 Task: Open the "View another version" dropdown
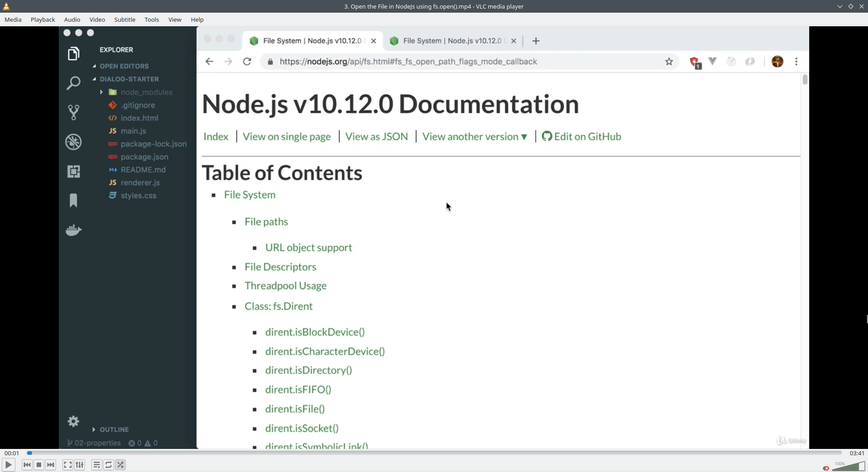click(475, 137)
